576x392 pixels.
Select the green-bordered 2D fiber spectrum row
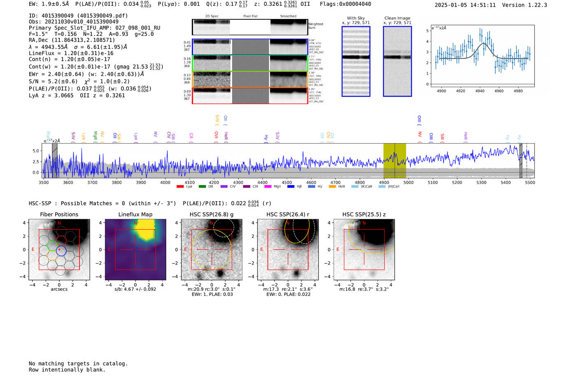[x=250, y=63]
